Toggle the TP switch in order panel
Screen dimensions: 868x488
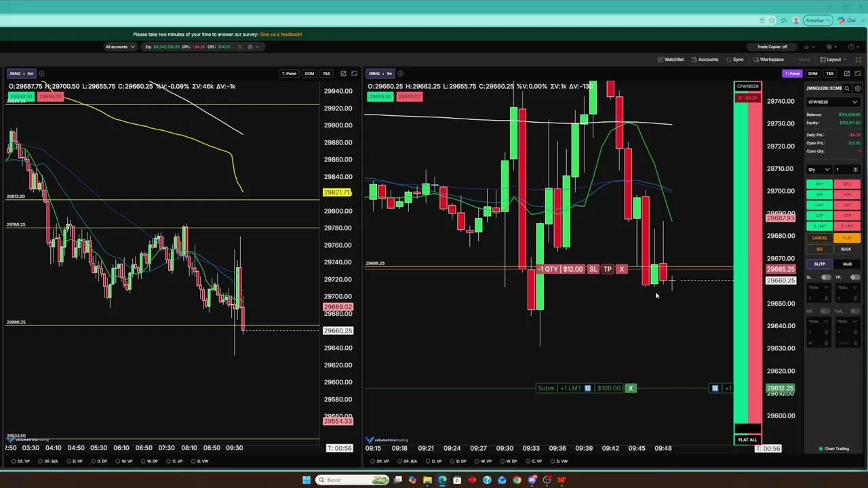tap(855, 277)
